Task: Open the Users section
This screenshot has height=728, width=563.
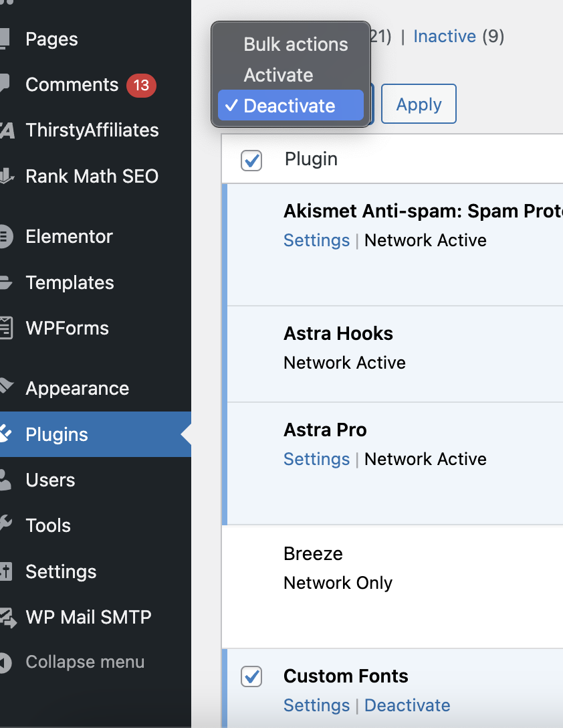Action: [50, 480]
